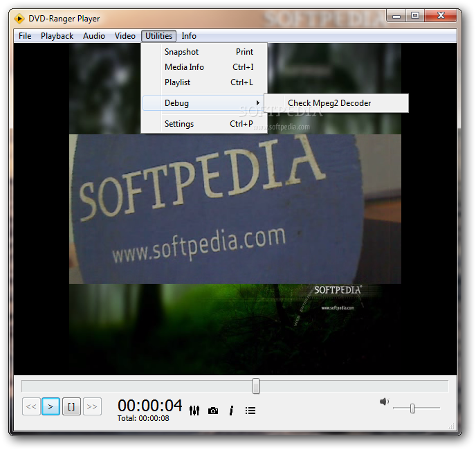Click the DVD-Ranger Player title bar icon
Image resolution: width=476 pixels, height=450 pixels.
click(19, 19)
